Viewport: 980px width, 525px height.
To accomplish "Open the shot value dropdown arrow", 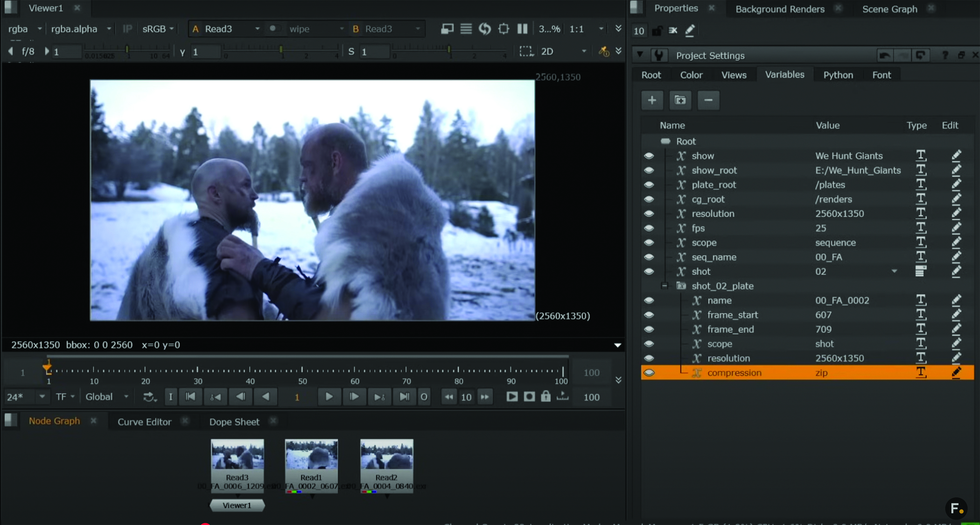I will (894, 271).
